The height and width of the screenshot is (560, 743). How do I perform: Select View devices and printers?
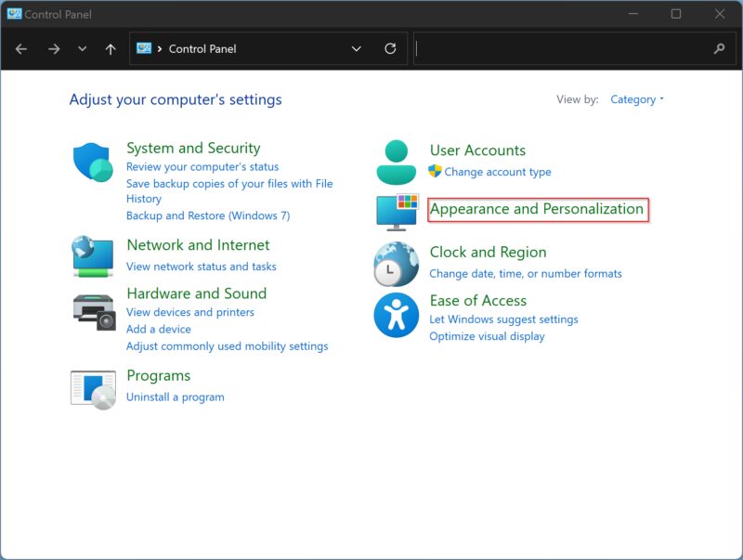pos(190,312)
